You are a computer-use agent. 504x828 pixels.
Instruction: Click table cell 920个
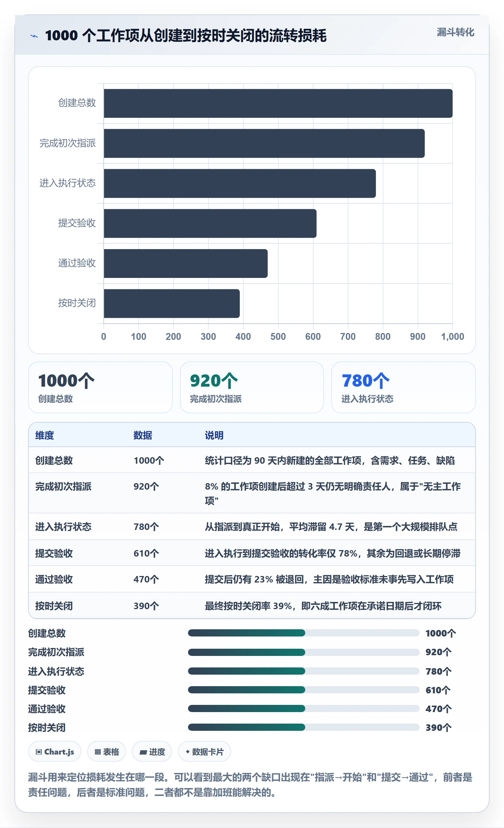tap(146, 486)
